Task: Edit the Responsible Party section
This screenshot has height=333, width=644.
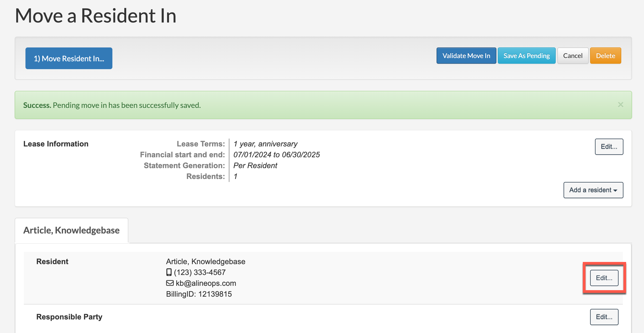Action: [x=604, y=317]
